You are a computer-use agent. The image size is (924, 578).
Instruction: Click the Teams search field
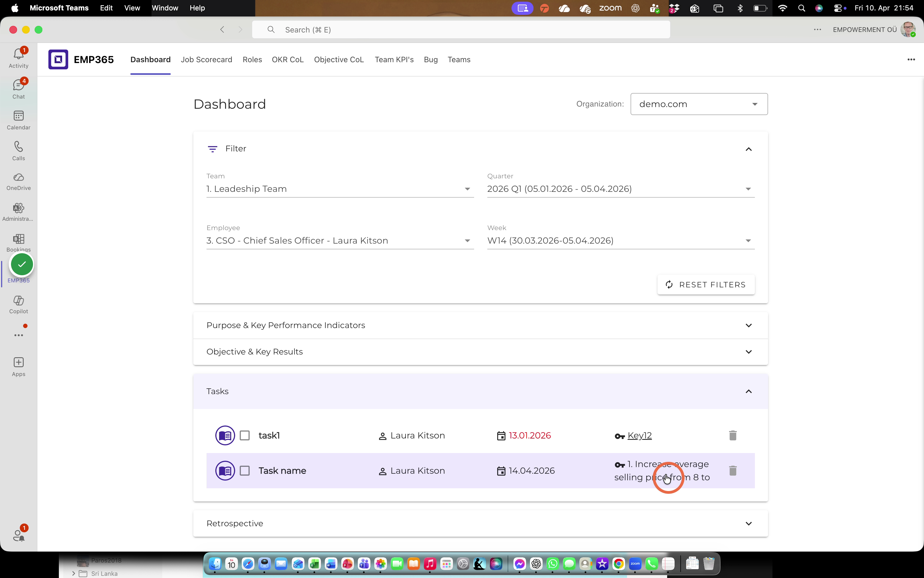coord(461,29)
